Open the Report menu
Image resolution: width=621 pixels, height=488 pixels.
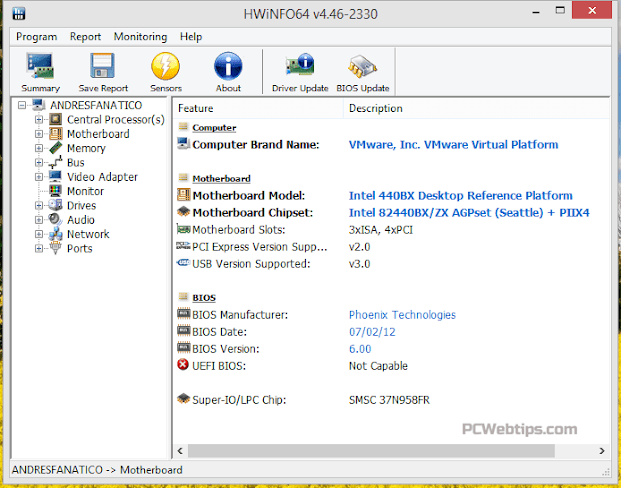click(85, 37)
